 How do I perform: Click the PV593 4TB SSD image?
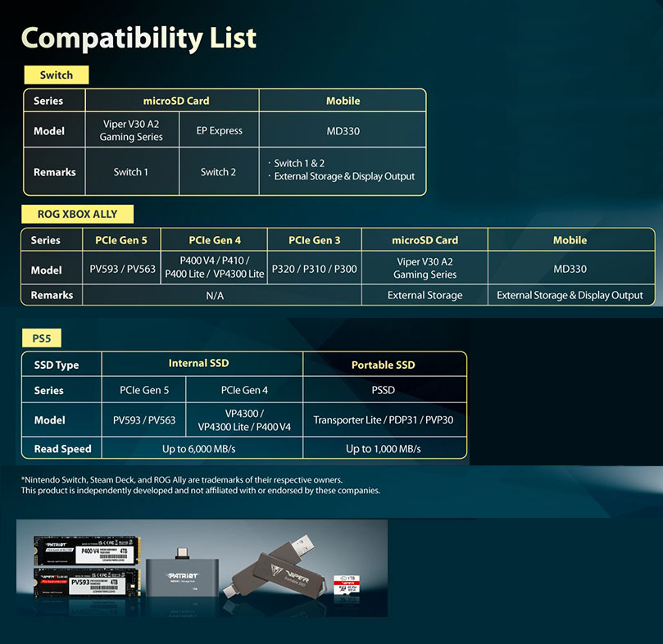[x=87, y=583]
